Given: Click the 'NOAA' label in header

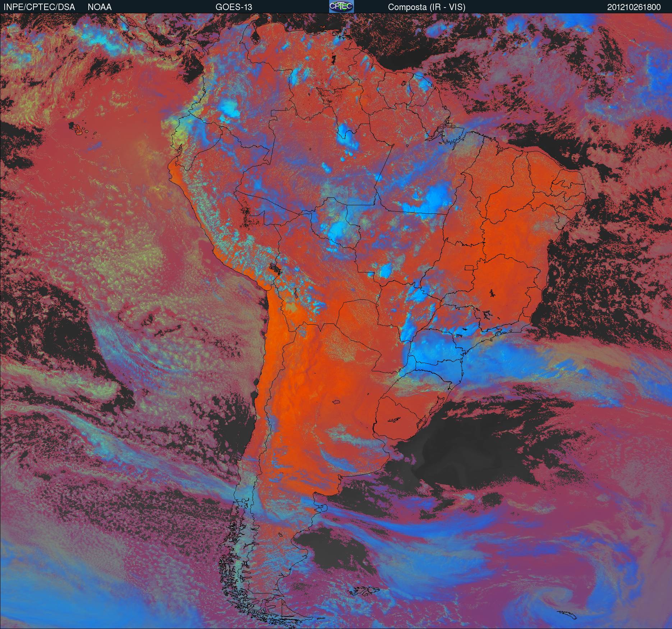Looking at the screenshot, I should coord(100,7).
